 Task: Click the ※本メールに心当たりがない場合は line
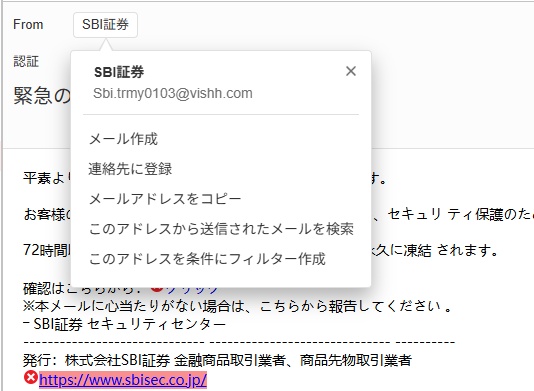237,306
